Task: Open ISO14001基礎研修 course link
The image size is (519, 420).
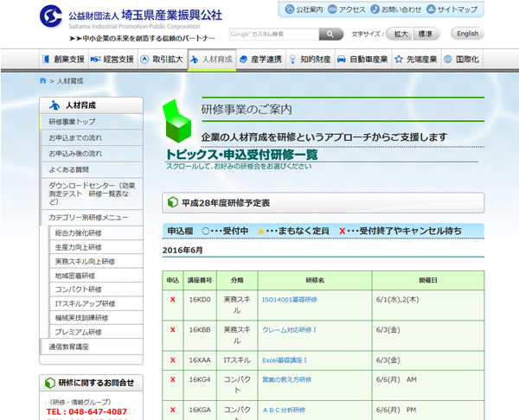Action: tap(290, 300)
